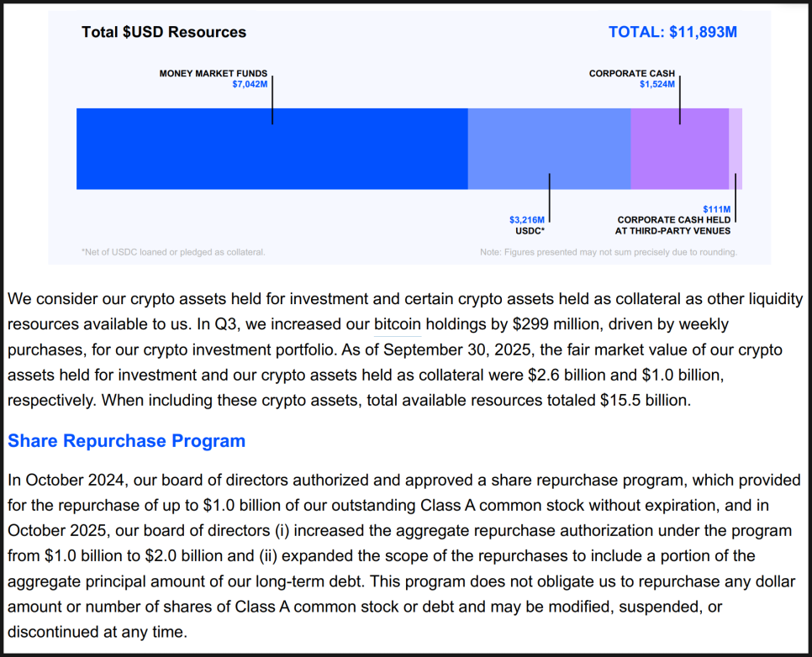Click the $111M value
This screenshot has width=812, height=657.
click(716, 209)
